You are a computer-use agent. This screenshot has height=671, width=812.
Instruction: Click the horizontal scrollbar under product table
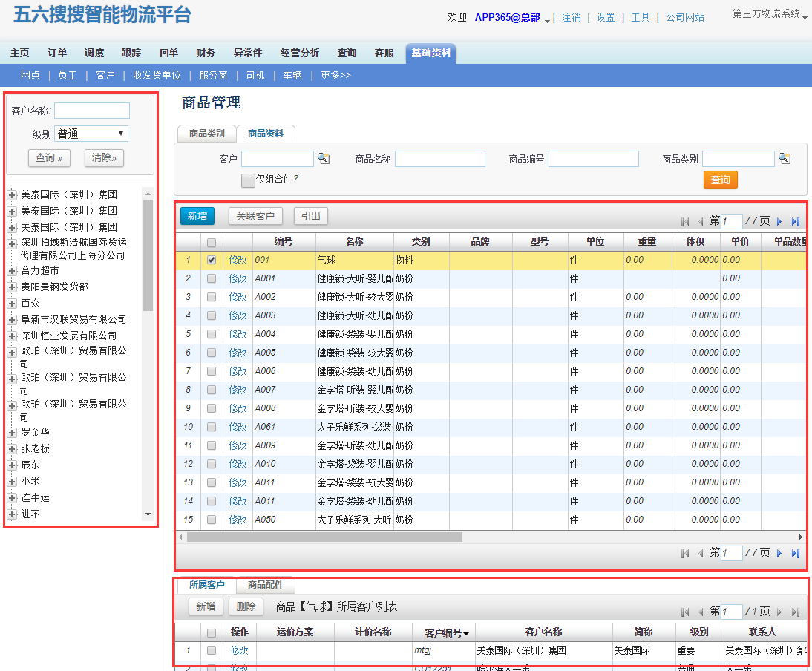point(324,537)
